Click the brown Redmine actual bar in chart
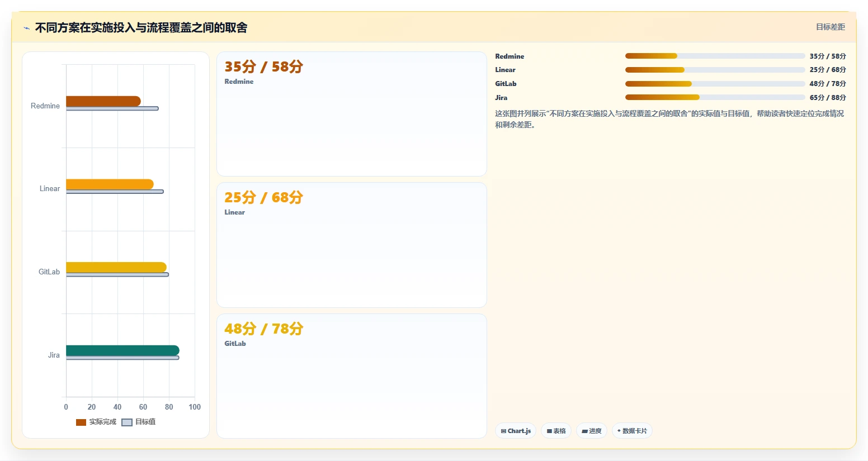 (x=103, y=101)
